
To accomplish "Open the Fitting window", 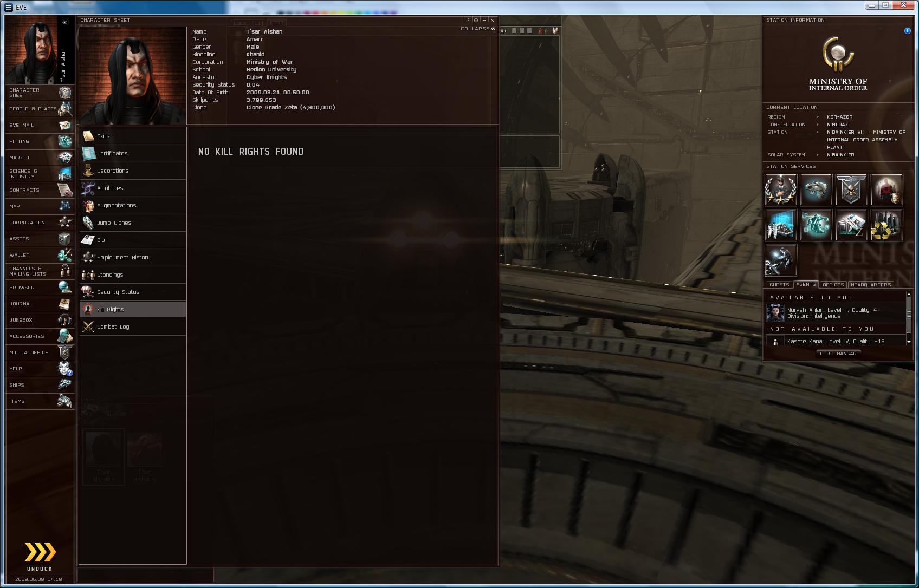I will coord(40,141).
